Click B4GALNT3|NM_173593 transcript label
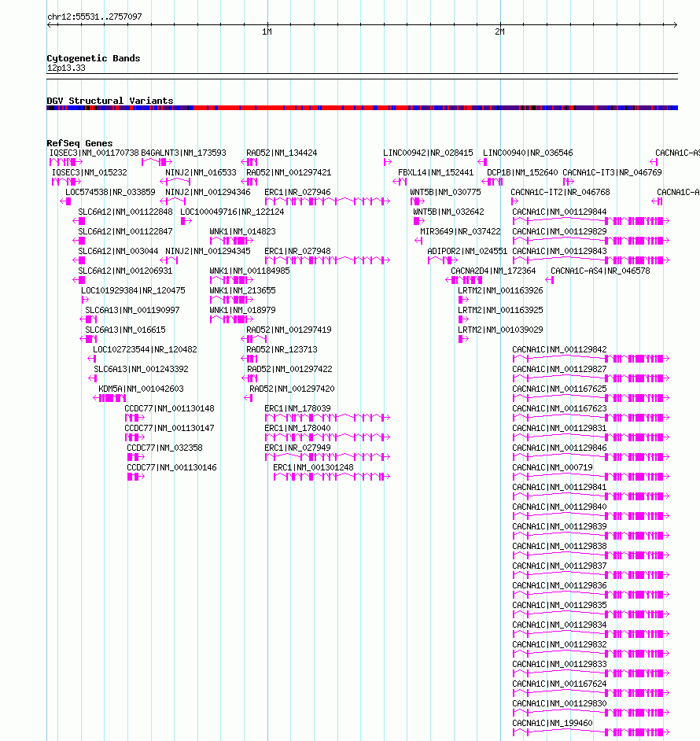The image size is (700, 741). (x=183, y=153)
